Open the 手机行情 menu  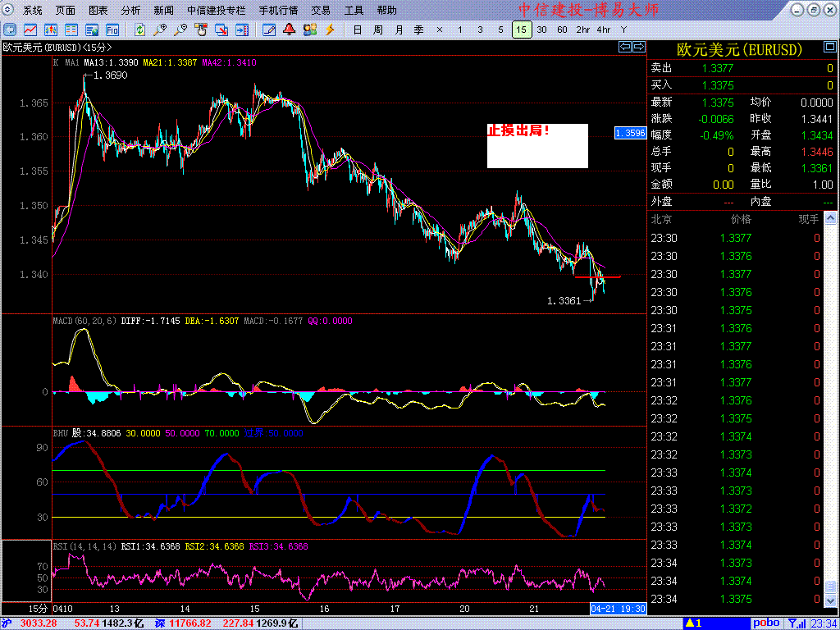pyautogui.click(x=281, y=10)
